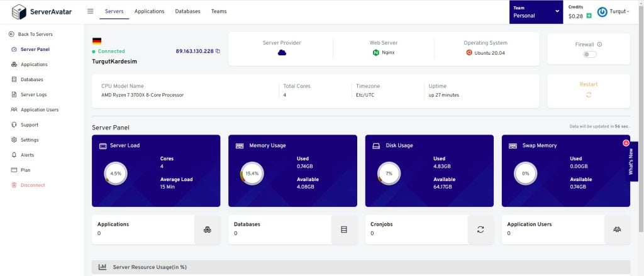The image size is (644, 276).
Task: Click Disconnect in the sidebar
Action: point(33,185)
